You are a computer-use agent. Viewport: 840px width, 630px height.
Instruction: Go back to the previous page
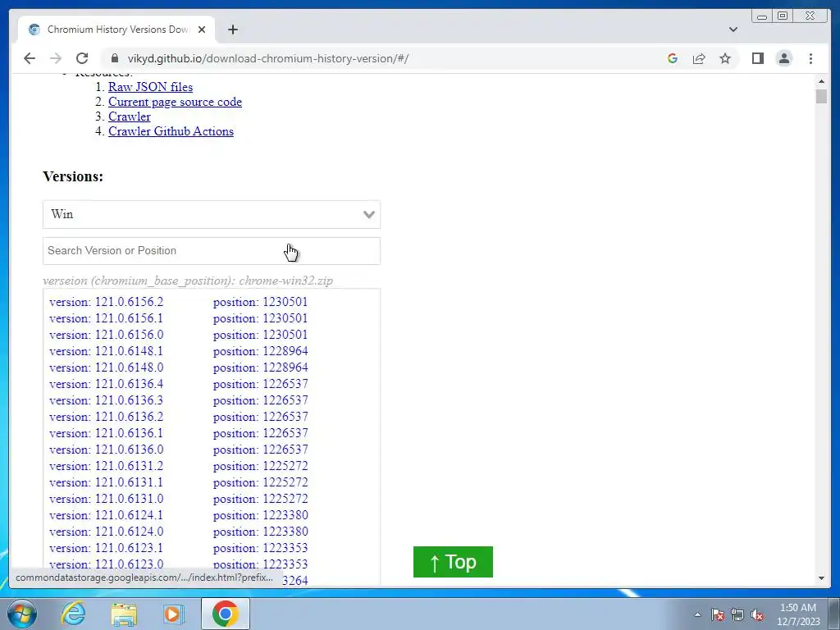pyautogui.click(x=30, y=58)
